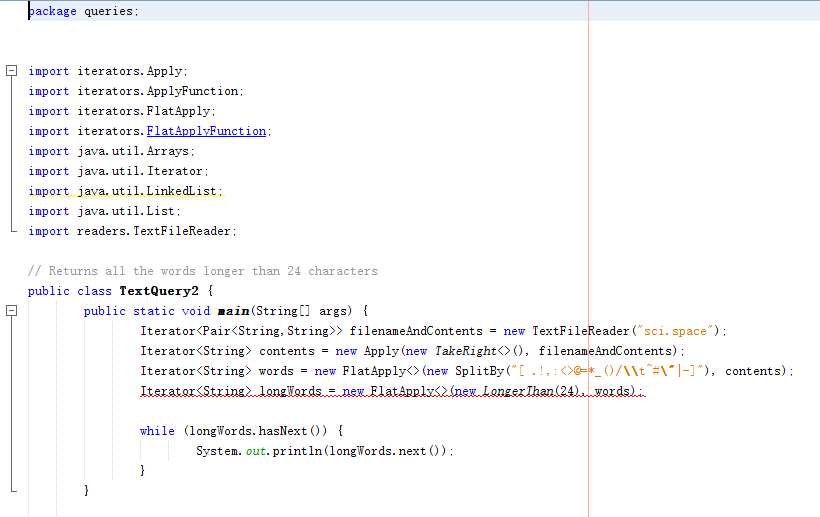Click 'String[] args' parameter
The height and width of the screenshot is (517, 820).
[301, 311]
